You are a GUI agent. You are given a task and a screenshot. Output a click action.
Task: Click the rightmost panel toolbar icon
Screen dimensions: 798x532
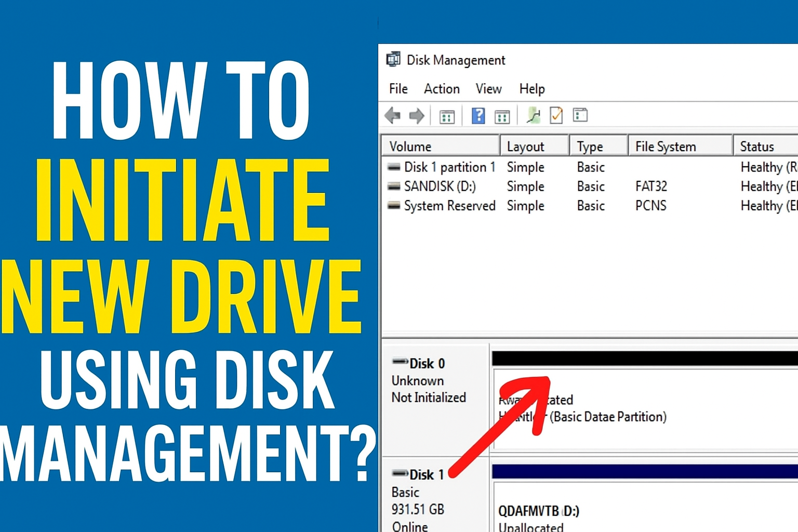(x=580, y=115)
